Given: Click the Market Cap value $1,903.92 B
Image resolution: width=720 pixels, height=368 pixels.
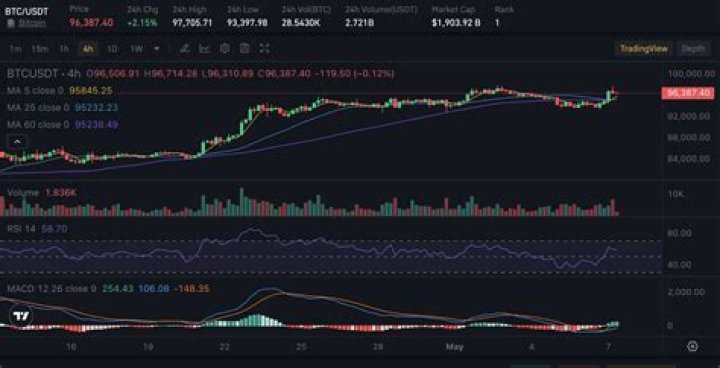Looking at the screenshot, I should coord(456,22).
